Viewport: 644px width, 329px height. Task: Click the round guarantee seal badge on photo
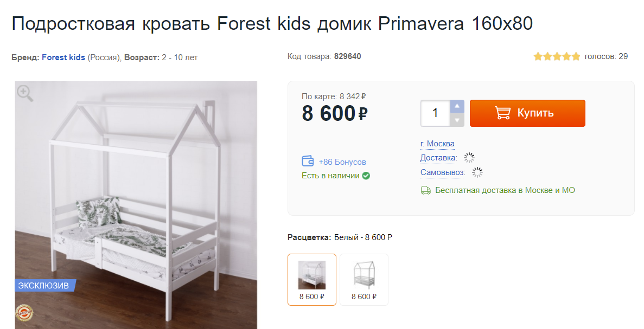click(24, 314)
